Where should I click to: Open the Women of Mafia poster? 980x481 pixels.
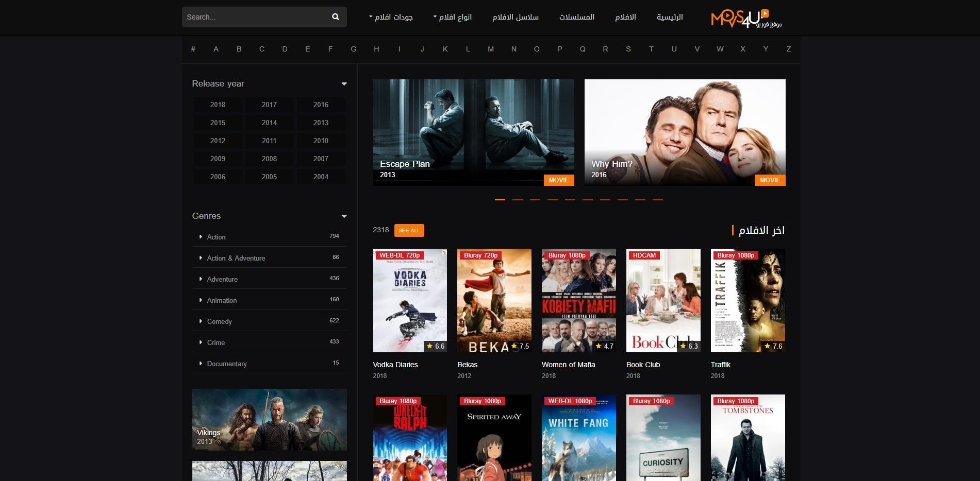tap(579, 300)
